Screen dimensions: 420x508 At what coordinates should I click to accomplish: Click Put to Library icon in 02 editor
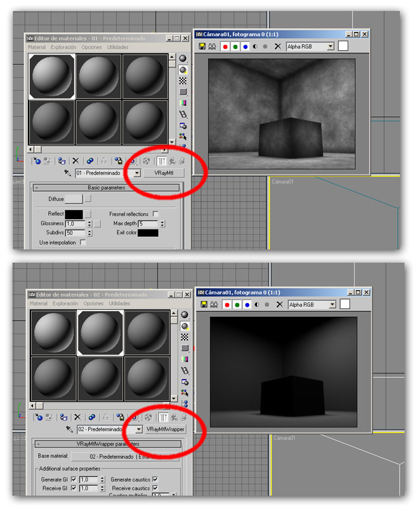121,417
